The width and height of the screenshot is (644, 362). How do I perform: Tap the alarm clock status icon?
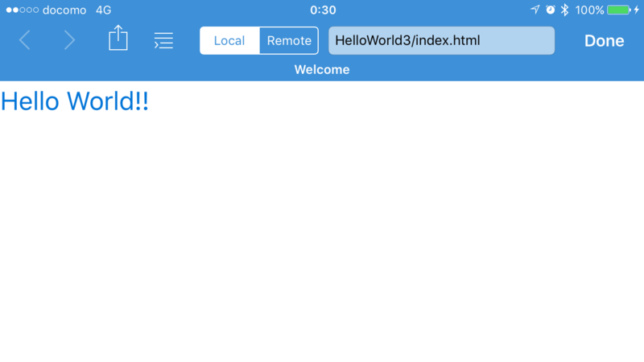click(551, 10)
